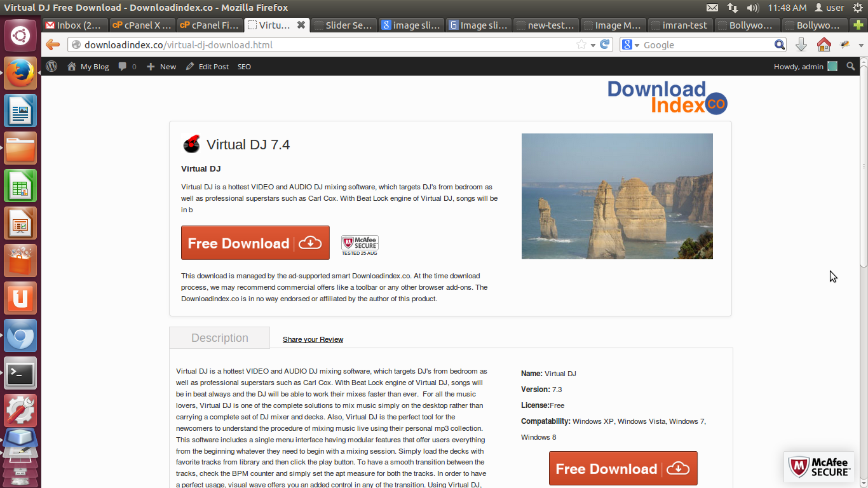Open System Settings from the launcher
Viewport: 868px width, 488px height.
click(21, 410)
